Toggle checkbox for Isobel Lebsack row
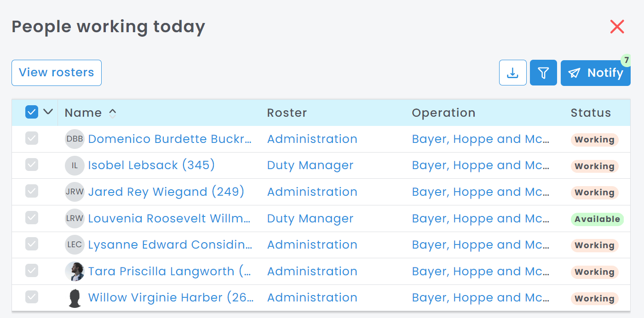The height and width of the screenshot is (318, 644). click(x=32, y=165)
